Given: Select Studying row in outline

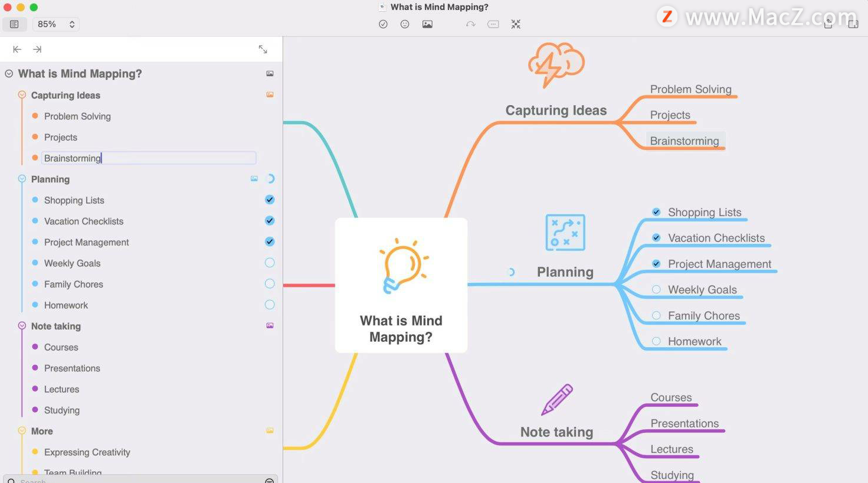Looking at the screenshot, I should (x=62, y=410).
